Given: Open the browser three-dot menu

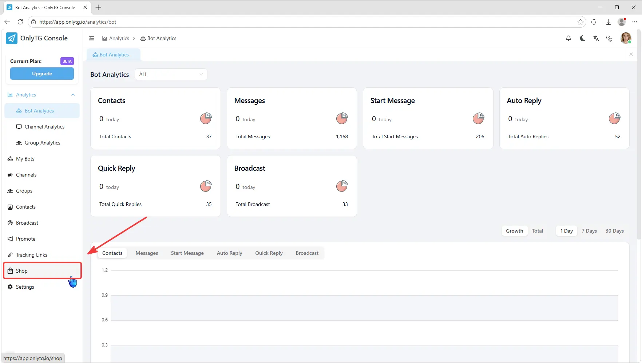Looking at the screenshot, I should tap(635, 22).
